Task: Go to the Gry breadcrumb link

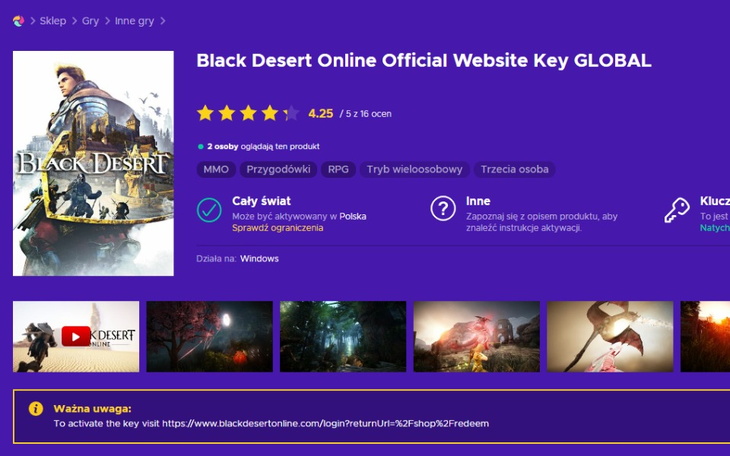Action: click(90, 21)
